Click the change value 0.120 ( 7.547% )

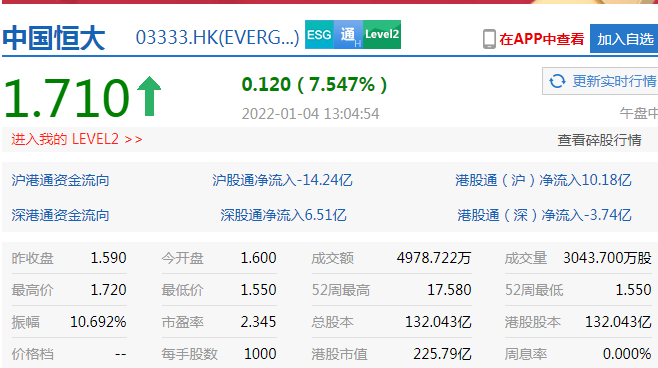[314, 84]
